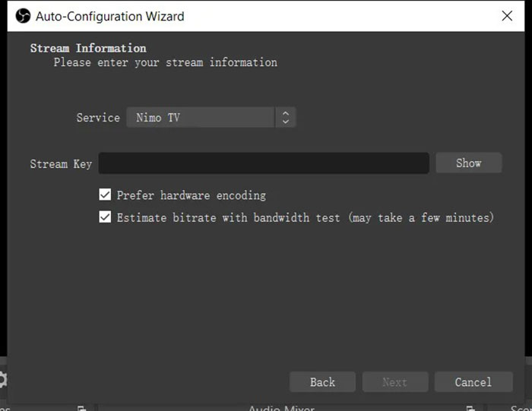Open the Service dropdown showing Nimo TV
The width and height of the screenshot is (532, 411).
[201, 118]
